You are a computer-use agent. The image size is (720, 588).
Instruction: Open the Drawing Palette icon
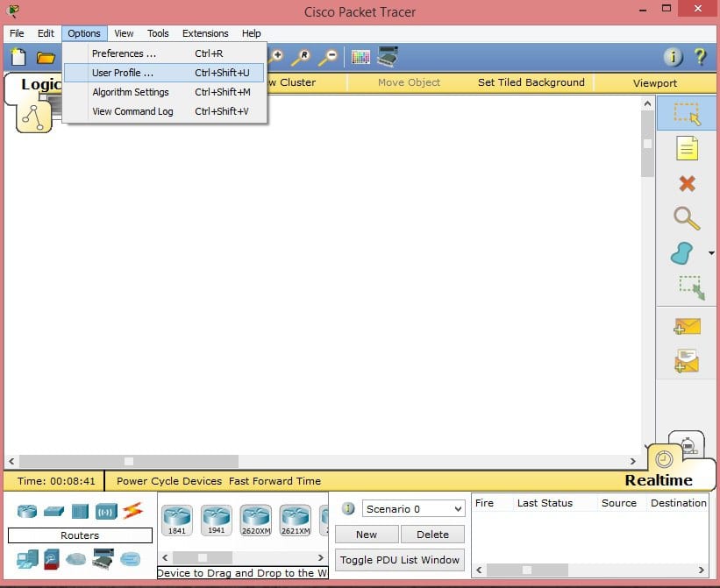(x=360, y=57)
